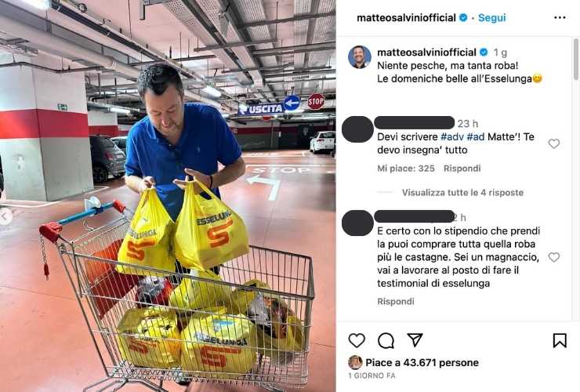
Task: Expand 'Visualizza tutte le 4 risposte'
Action: [x=462, y=193]
